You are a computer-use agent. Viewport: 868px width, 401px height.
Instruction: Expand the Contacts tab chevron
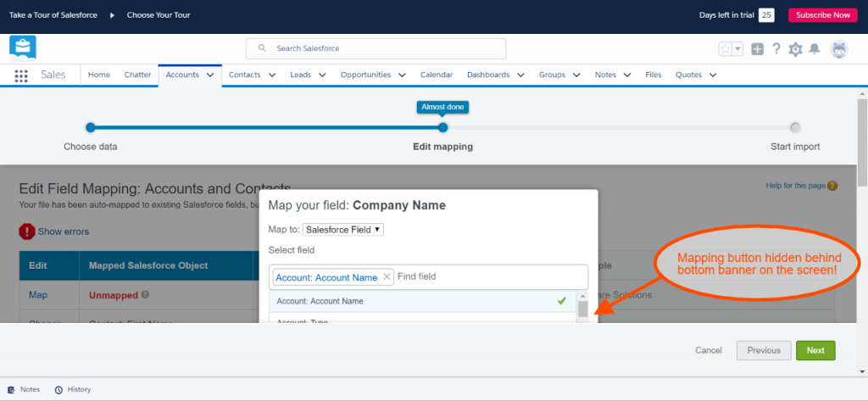pyautogui.click(x=272, y=75)
